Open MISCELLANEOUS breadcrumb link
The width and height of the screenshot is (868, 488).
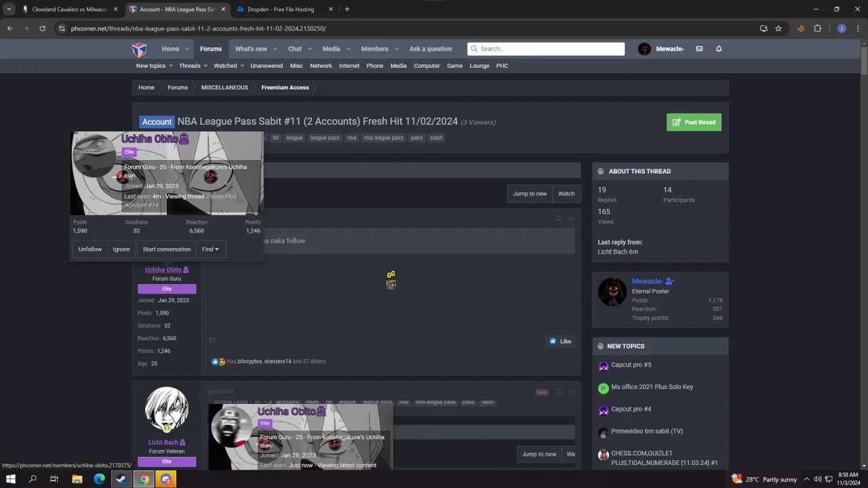[224, 87]
